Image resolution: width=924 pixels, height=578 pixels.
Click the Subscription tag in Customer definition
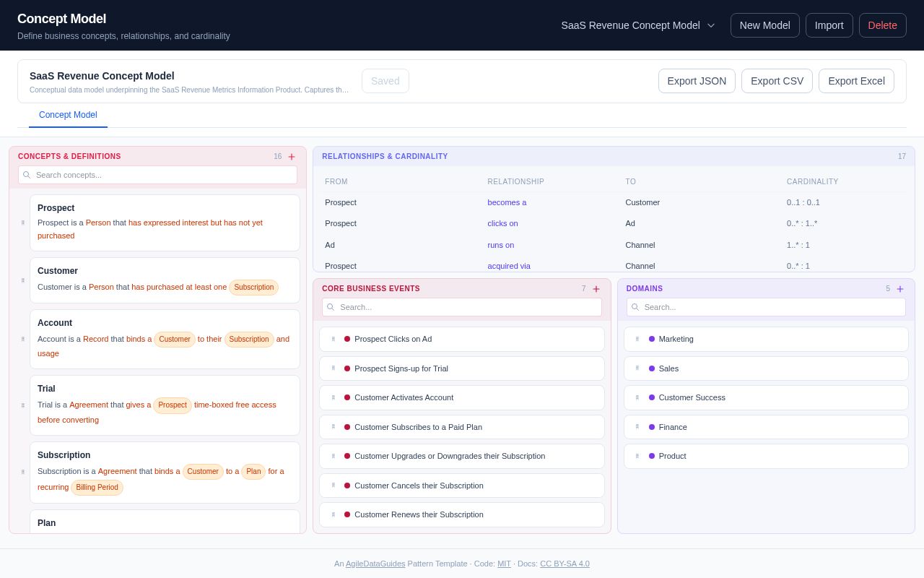[253, 288]
